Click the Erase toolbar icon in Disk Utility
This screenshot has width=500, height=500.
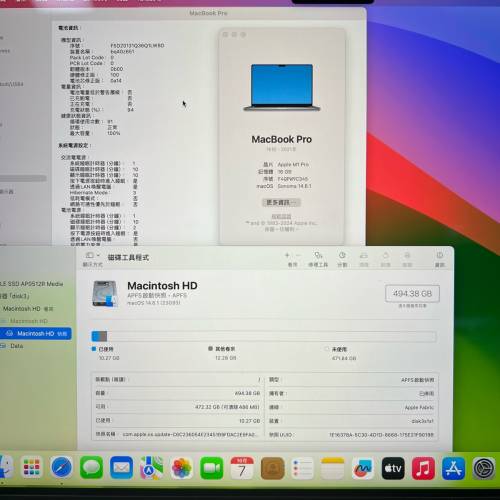coord(364,256)
